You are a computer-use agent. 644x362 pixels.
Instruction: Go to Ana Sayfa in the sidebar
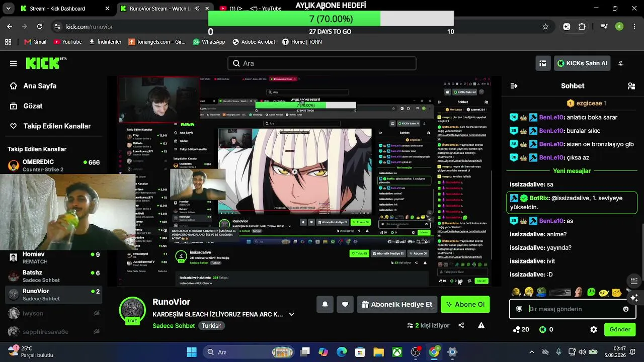point(33,86)
